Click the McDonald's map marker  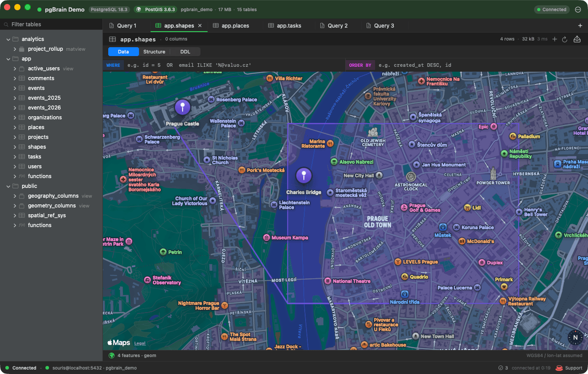(462, 241)
